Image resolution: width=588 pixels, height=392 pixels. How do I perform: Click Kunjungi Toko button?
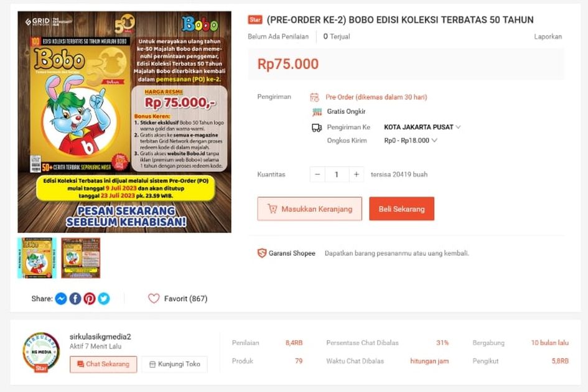click(x=175, y=364)
